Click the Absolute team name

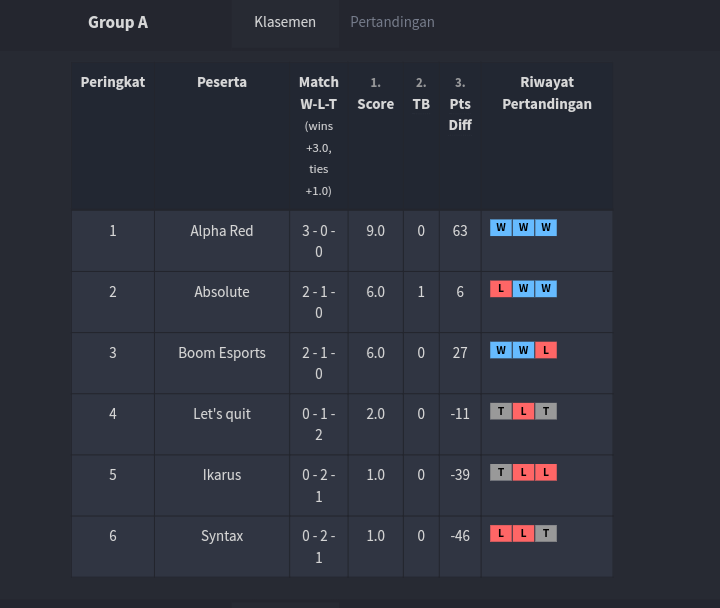(x=222, y=292)
